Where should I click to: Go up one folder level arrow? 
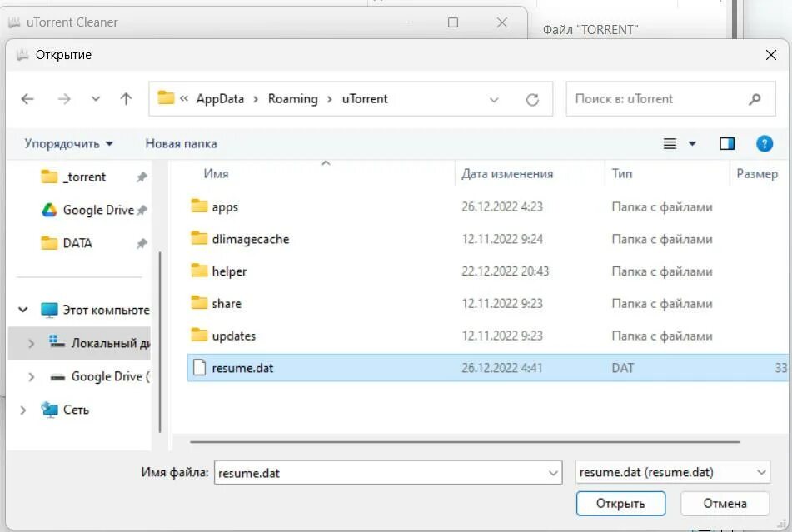pyautogui.click(x=126, y=99)
